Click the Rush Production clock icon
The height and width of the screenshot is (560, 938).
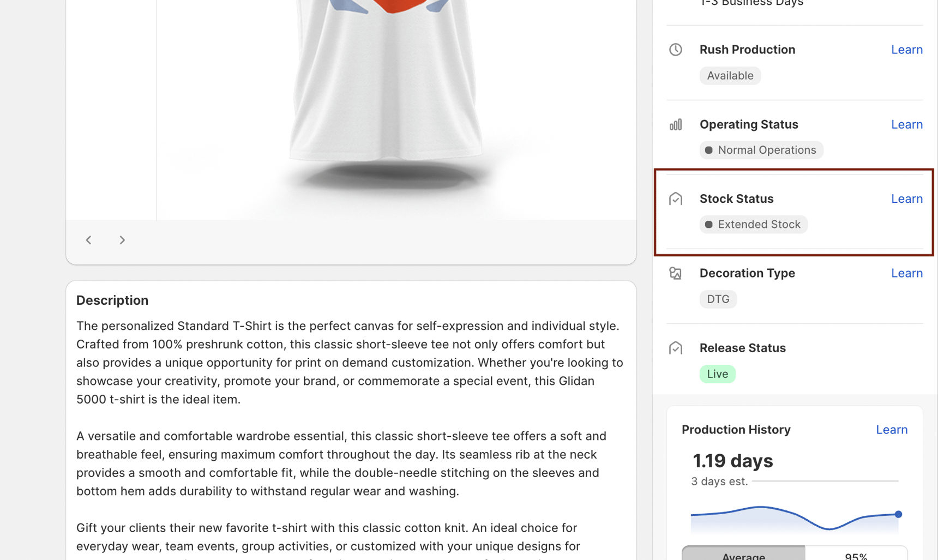click(x=676, y=50)
